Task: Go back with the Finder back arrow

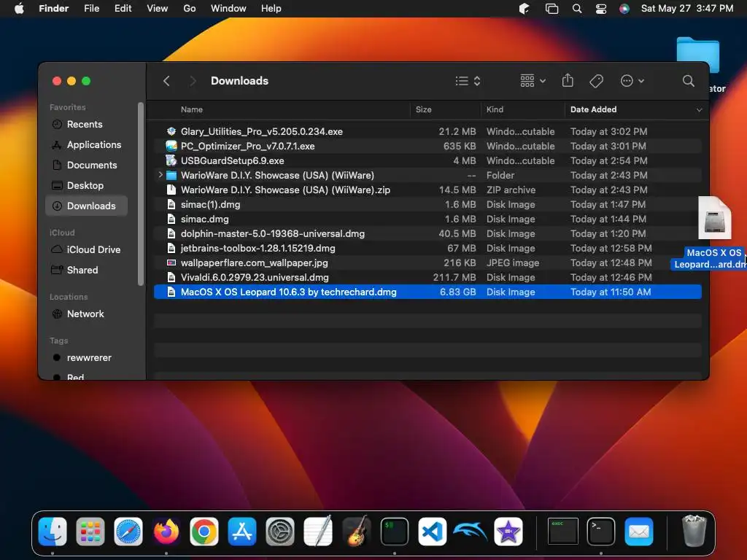Action: [166, 81]
